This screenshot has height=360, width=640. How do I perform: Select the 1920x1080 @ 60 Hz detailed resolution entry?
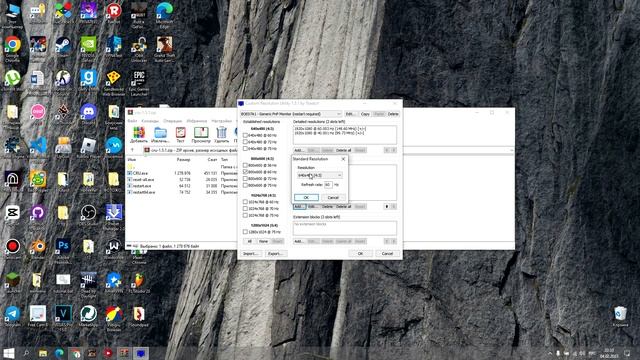[330, 129]
